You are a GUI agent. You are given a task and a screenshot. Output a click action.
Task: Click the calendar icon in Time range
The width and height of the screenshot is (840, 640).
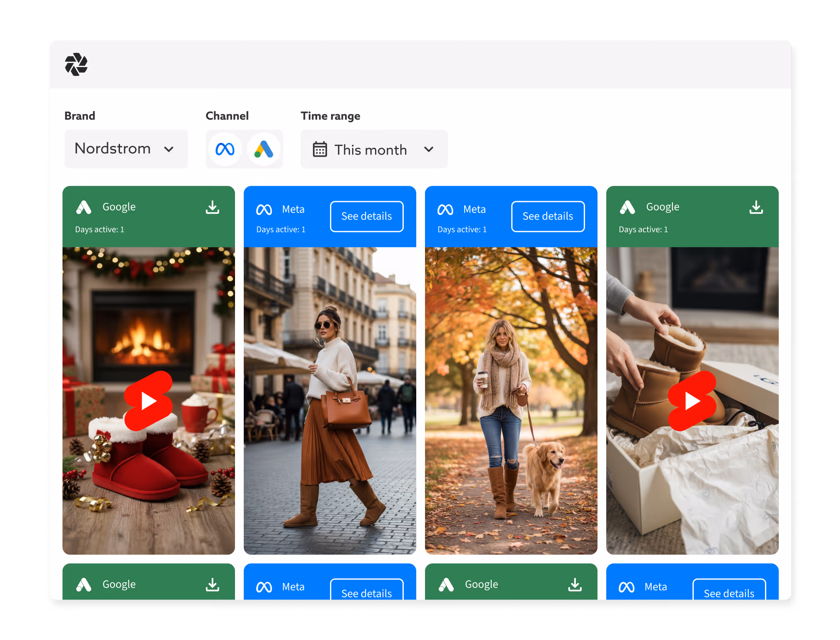(x=320, y=150)
